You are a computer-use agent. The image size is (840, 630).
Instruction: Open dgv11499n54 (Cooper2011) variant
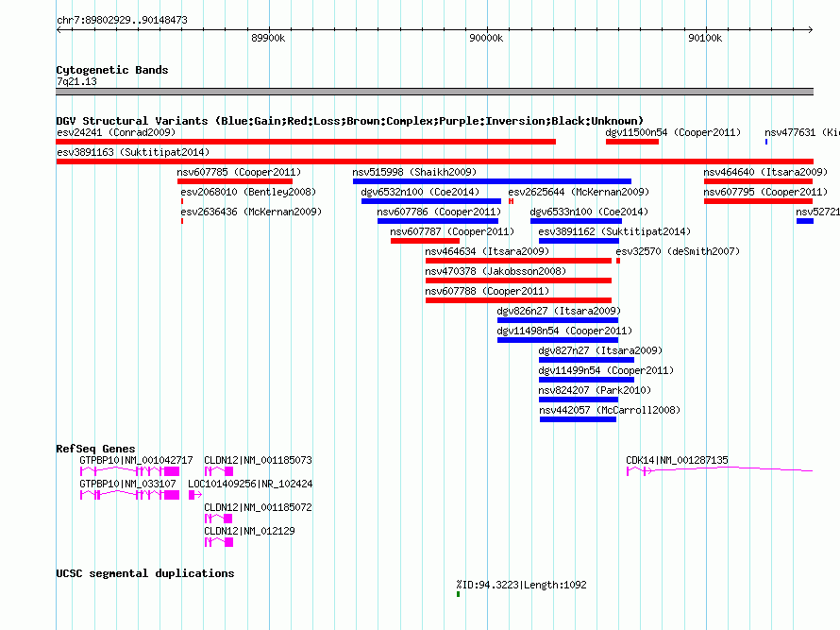click(x=607, y=370)
